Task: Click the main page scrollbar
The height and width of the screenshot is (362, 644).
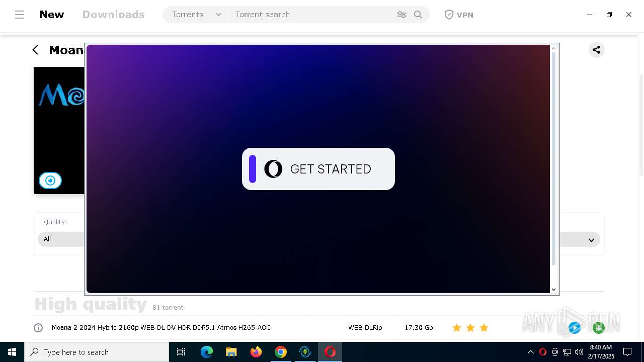Action: 641,125
